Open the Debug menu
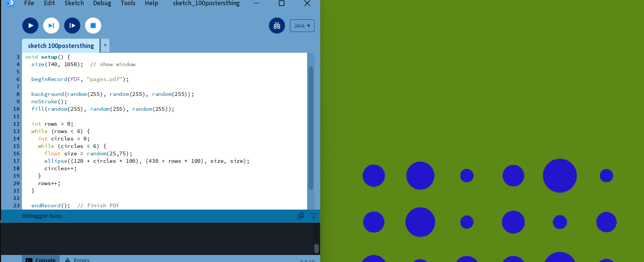Image resolution: width=644 pixels, height=262 pixels. point(102,3)
